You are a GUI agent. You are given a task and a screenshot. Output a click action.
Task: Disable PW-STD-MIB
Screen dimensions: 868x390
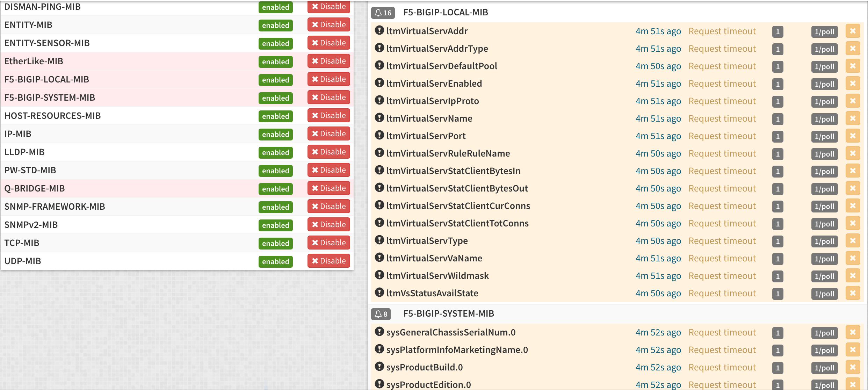pos(329,170)
